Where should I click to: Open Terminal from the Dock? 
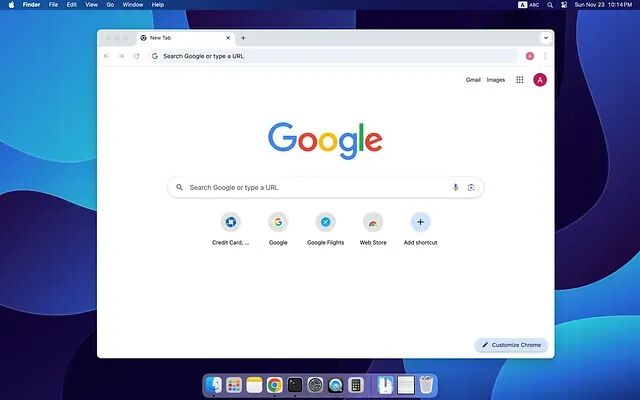tap(295, 385)
